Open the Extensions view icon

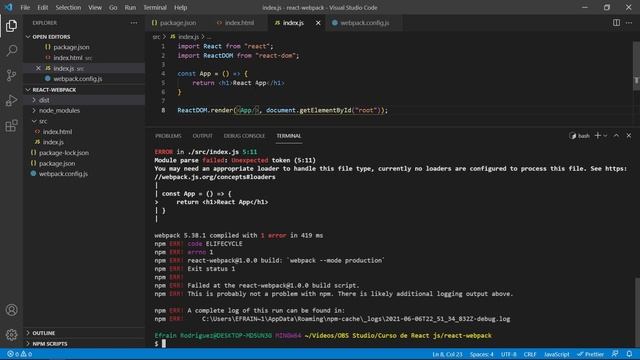tap(11, 125)
